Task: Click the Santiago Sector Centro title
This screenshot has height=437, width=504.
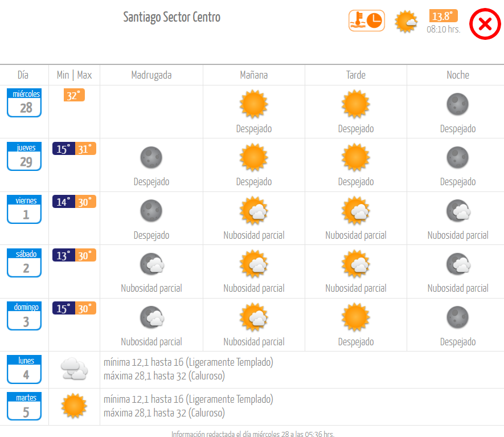Action: pos(171,17)
